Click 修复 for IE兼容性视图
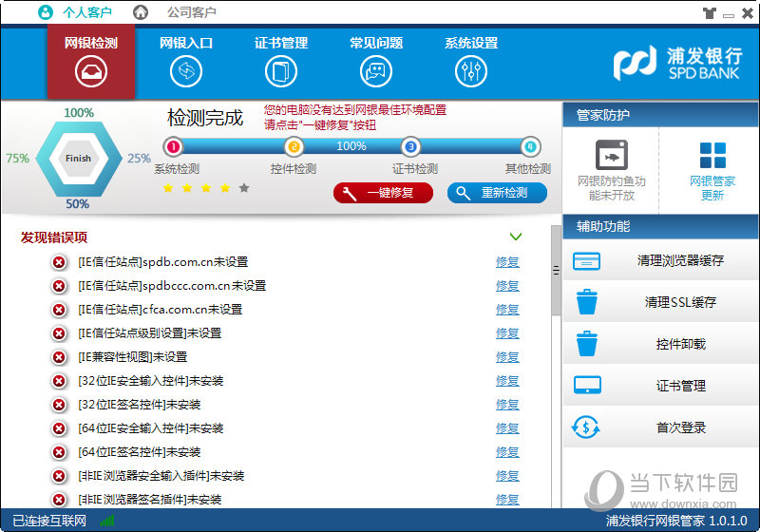The width and height of the screenshot is (760, 532). click(507, 357)
